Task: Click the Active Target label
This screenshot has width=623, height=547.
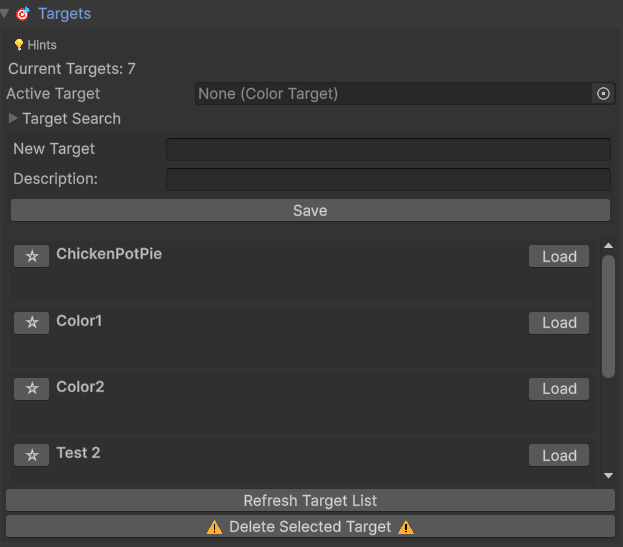Action: coord(53,94)
